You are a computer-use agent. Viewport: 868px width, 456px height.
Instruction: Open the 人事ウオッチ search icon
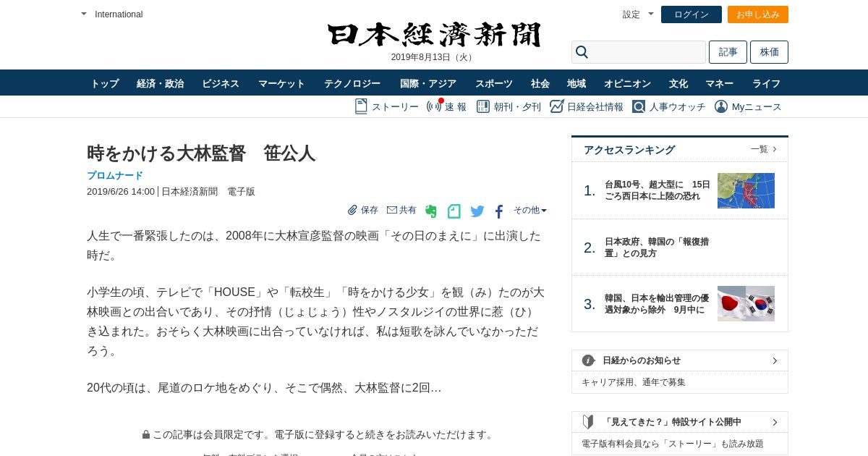click(x=639, y=106)
